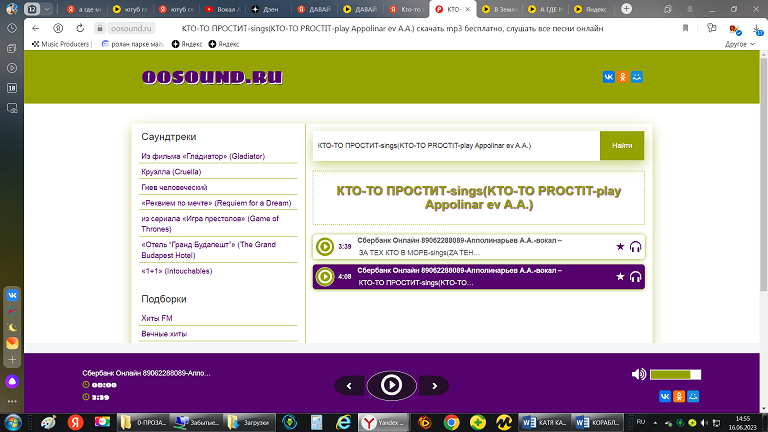The width and height of the screenshot is (768, 432).
Task: Focus the song search input field
Action: (456, 145)
